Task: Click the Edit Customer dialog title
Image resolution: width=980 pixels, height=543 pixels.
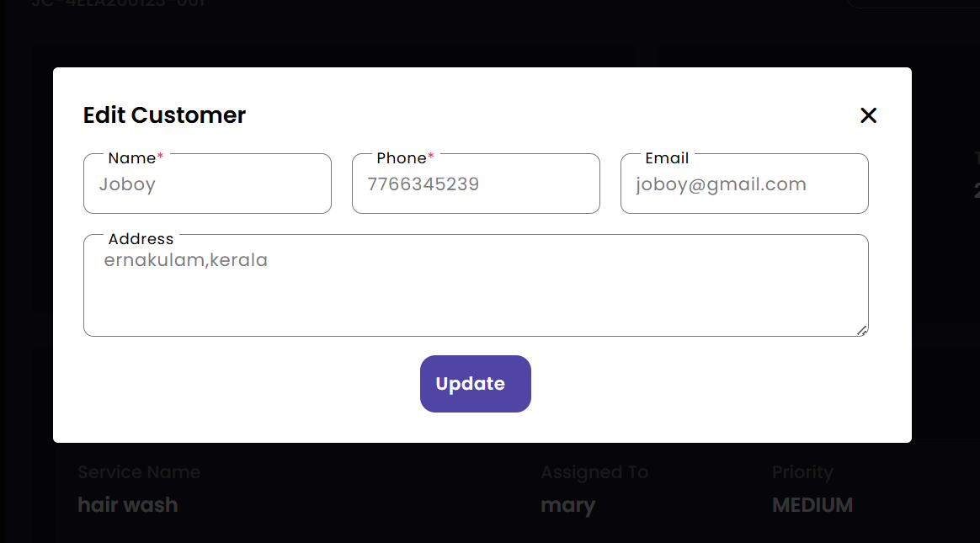Action: coord(164,115)
